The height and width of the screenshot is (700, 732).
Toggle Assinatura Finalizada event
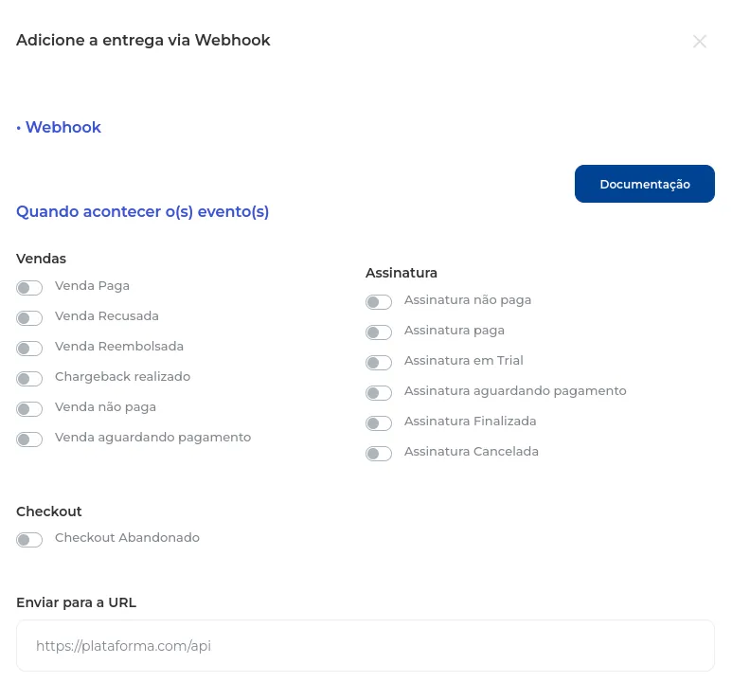[379, 423]
